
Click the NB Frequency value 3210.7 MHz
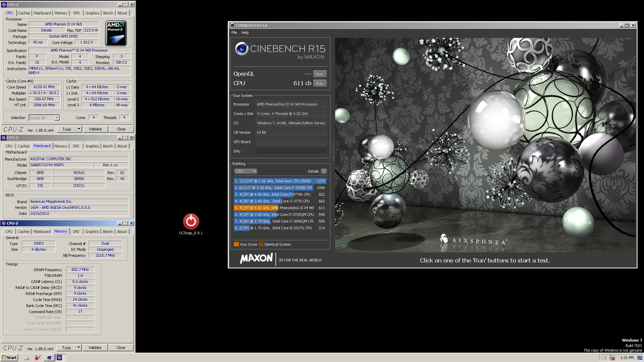pos(105,255)
